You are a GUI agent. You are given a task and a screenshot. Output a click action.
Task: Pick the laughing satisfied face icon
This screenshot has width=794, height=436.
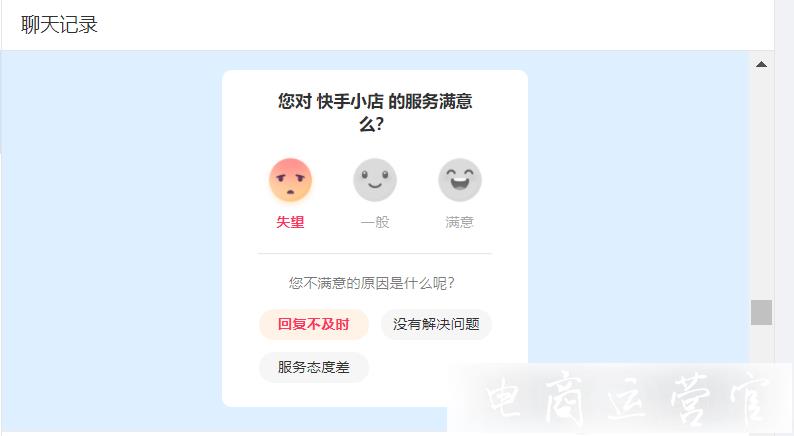coord(460,180)
